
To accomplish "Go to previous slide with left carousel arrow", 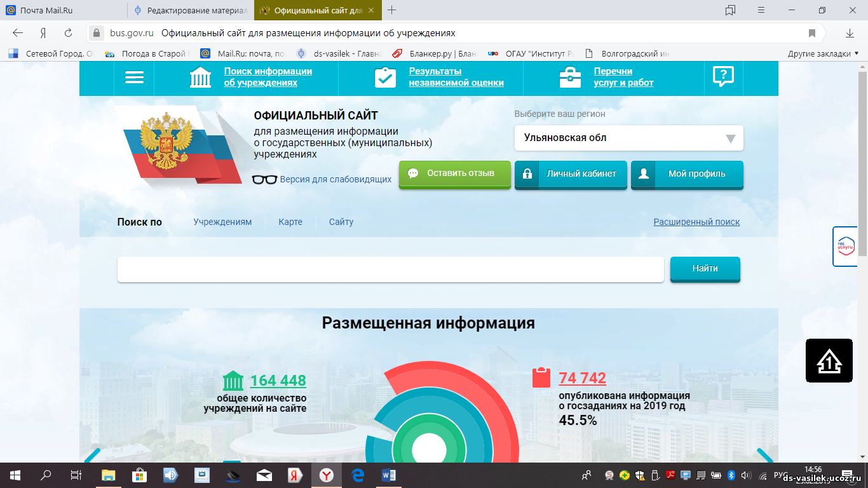I will pos(93,456).
